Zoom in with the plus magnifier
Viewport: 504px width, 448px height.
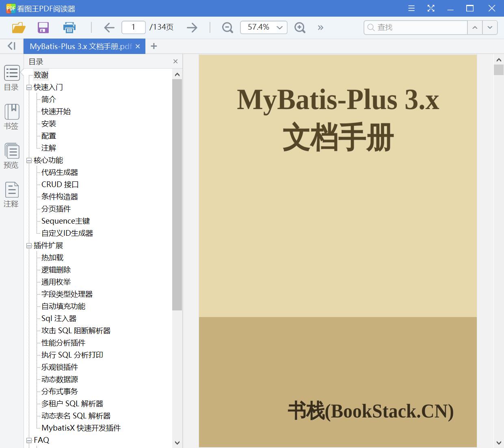click(x=300, y=28)
